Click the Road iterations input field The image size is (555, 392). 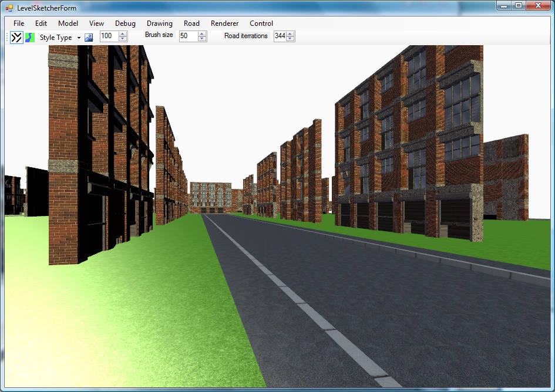(280, 36)
